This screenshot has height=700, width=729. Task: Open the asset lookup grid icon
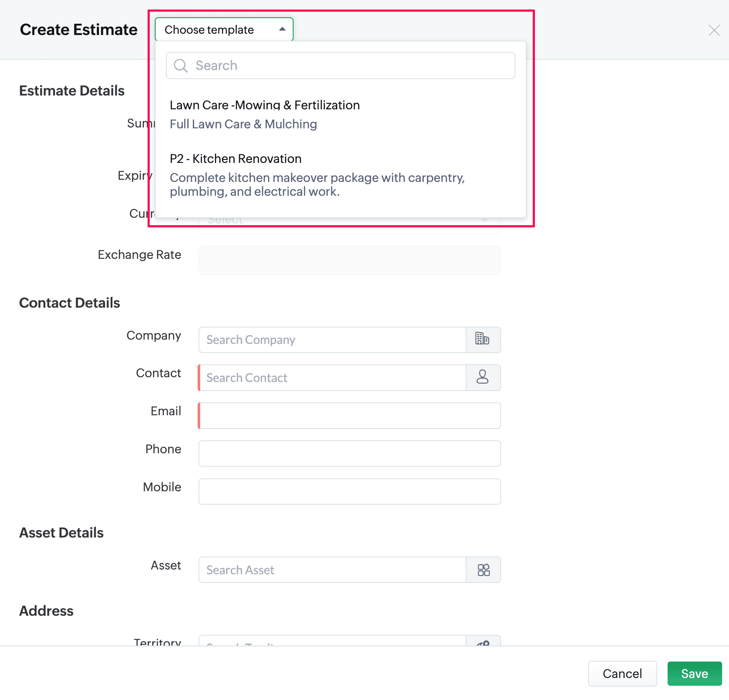coord(483,570)
